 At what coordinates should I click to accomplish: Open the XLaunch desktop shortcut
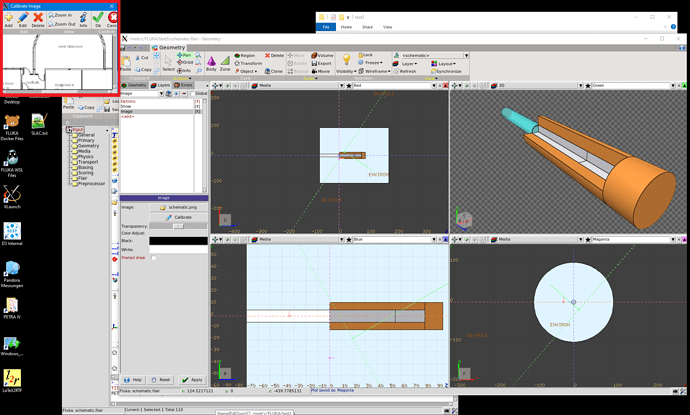[x=13, y=193]
